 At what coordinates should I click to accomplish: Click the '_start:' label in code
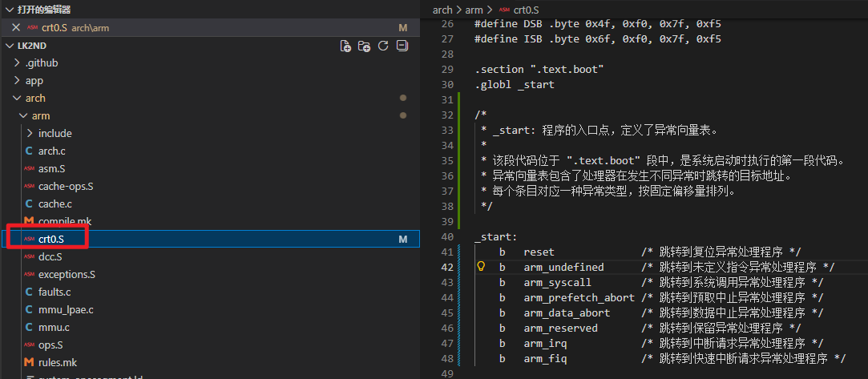[496, 237]
